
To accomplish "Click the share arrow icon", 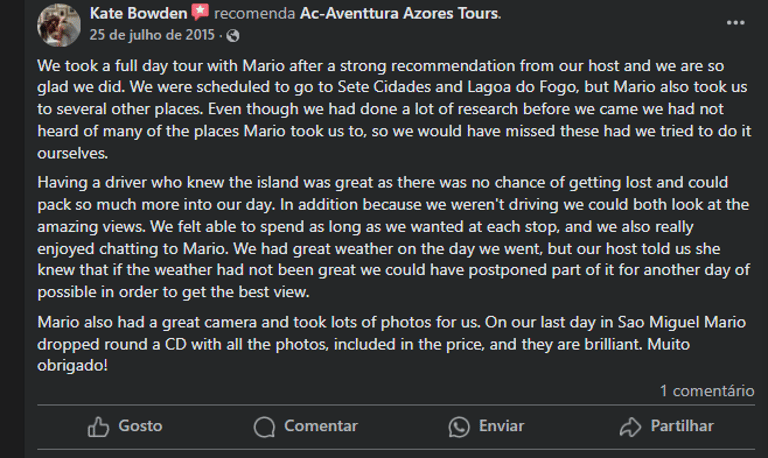I will click(630, 426).
